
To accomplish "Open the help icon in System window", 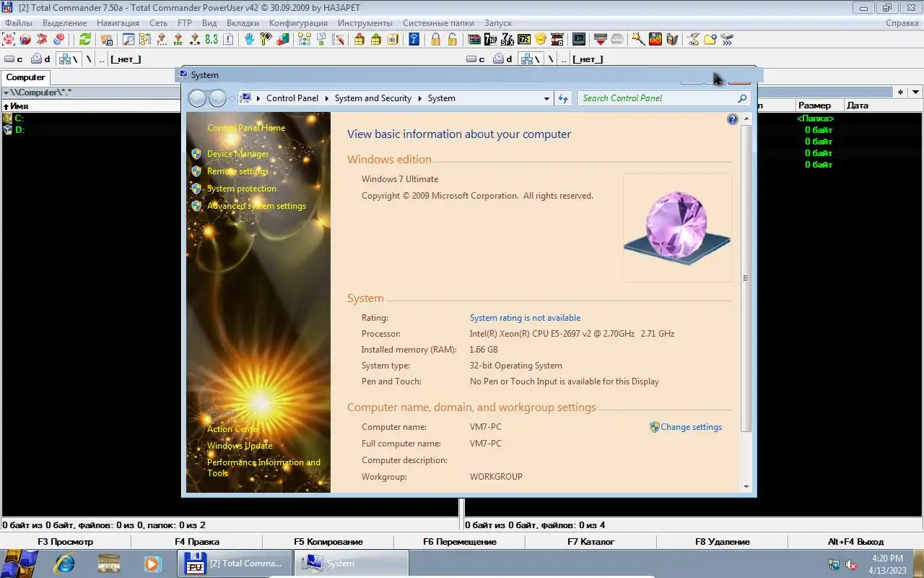I will point(733,119).
